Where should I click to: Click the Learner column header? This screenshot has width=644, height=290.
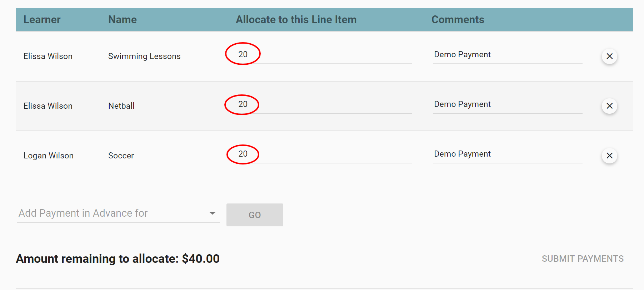(42, 20)
